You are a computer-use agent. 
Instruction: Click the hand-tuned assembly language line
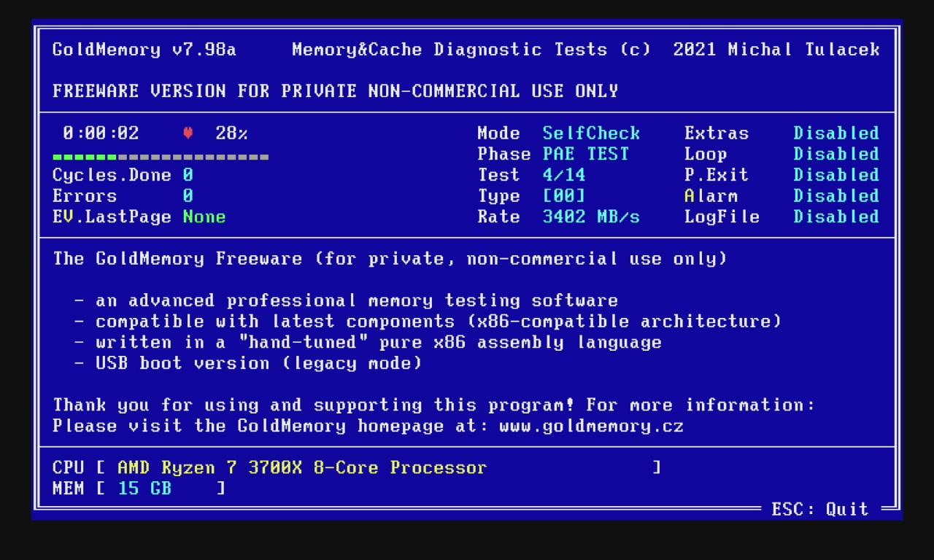click(368, 342)
